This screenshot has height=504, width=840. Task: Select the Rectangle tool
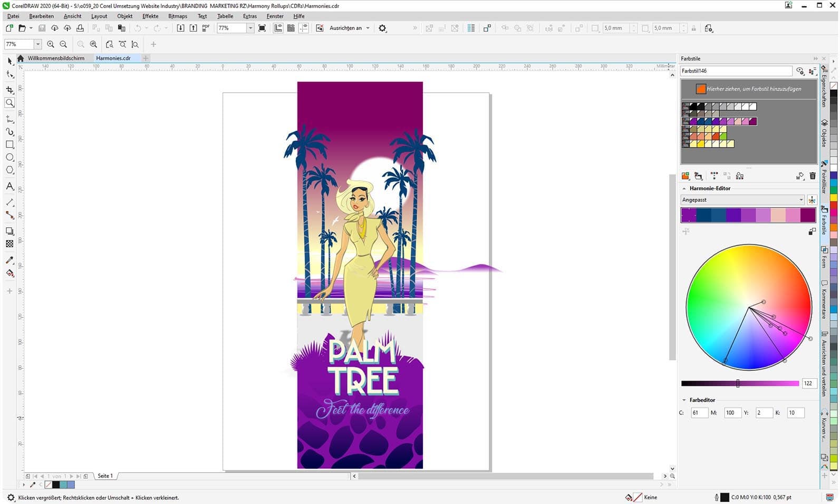9,144
